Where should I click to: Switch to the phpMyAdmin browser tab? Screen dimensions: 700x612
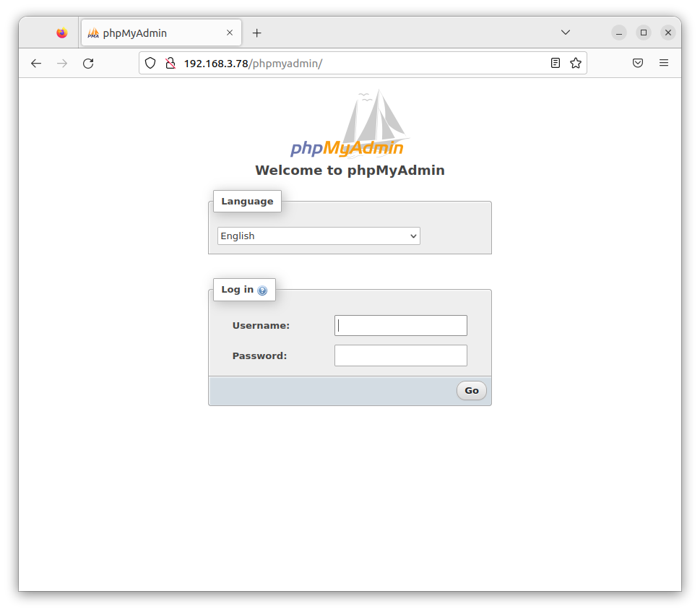[x=152, y=33]
